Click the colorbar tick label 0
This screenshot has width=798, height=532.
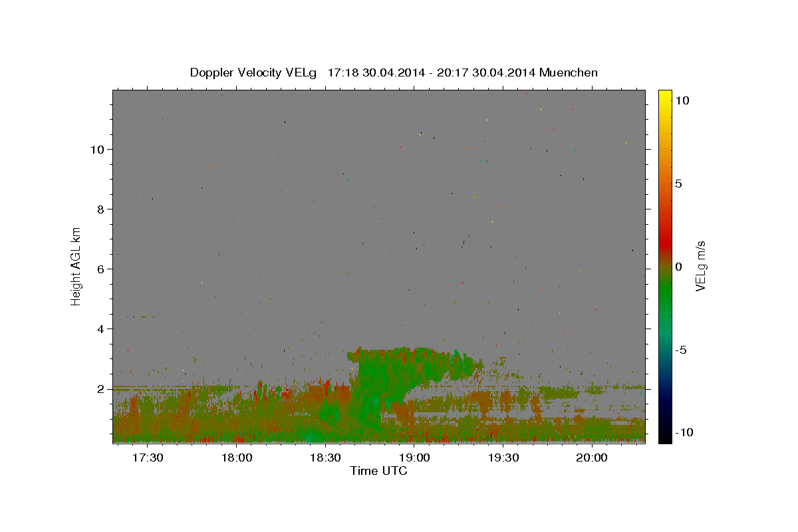[x=678, y=267]
